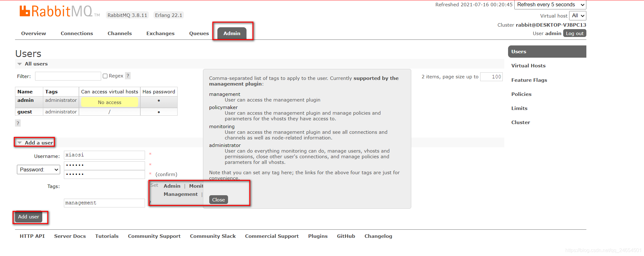Image resolution: width=644 pixels, height=256 pixels.
Task: Open the Virtual host selector
Action: pyautogui.click(x=578, y=16)
